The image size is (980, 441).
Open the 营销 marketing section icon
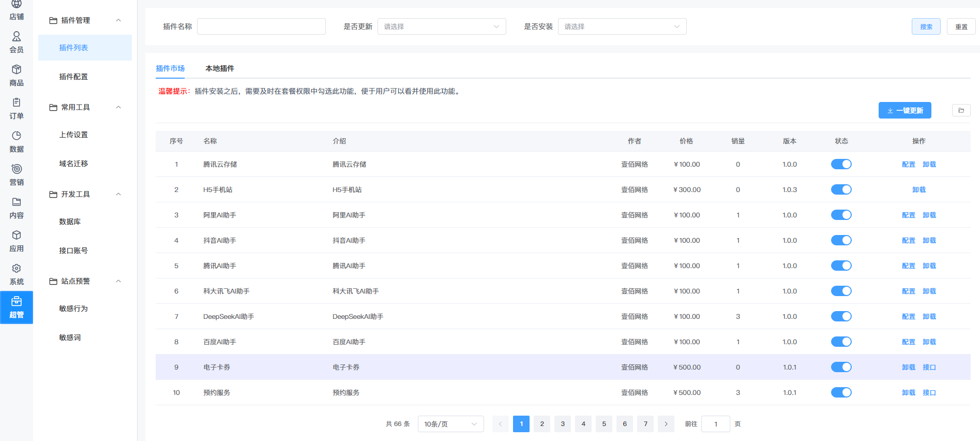(17, 169)
